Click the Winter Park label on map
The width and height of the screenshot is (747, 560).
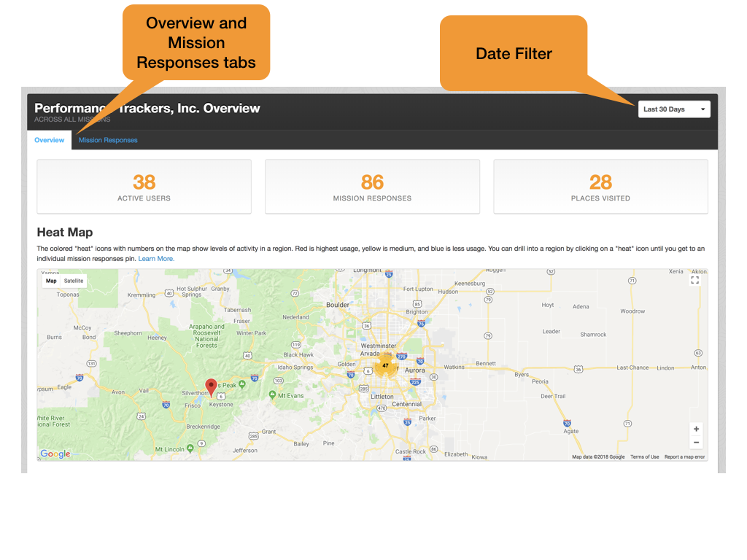point(251,332)
